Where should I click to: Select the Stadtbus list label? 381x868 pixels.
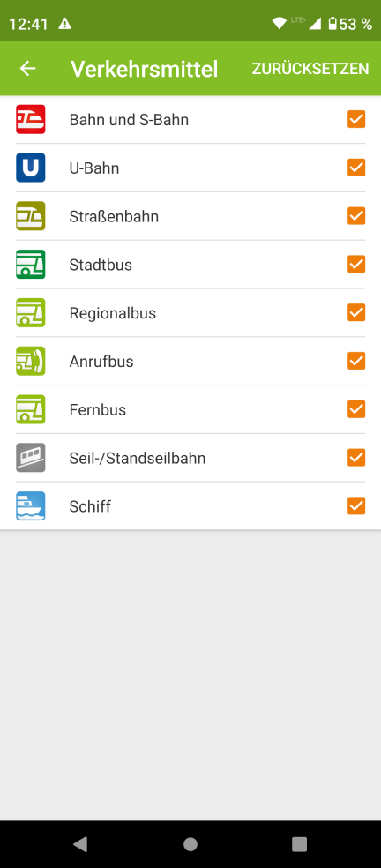[101, 265]
